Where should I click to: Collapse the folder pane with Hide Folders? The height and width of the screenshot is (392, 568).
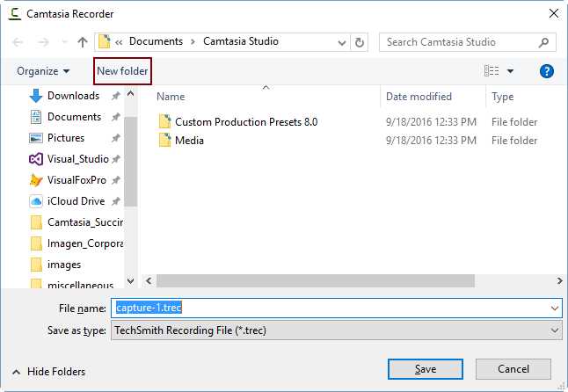(49, 372)
